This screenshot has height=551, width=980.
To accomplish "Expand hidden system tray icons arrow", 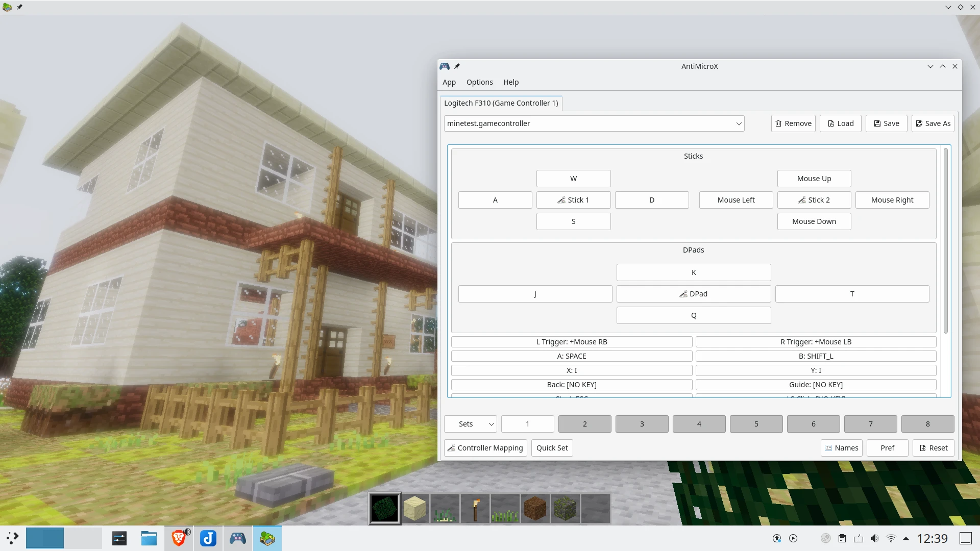I will point(906,538).
